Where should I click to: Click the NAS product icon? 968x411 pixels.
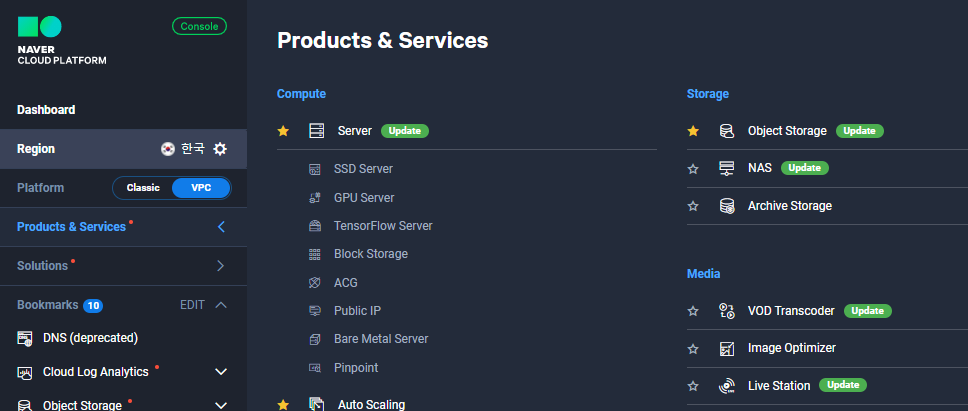(727, 168)
